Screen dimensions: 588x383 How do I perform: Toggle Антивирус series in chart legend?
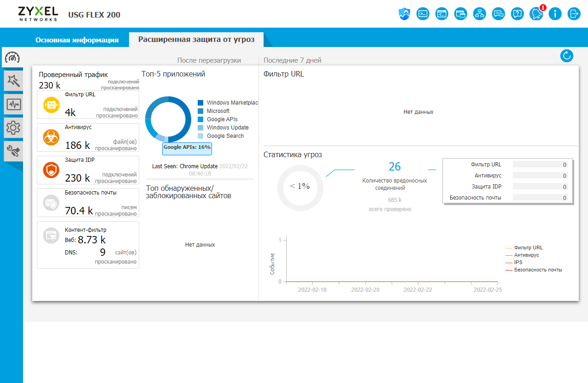click(522, 255)
